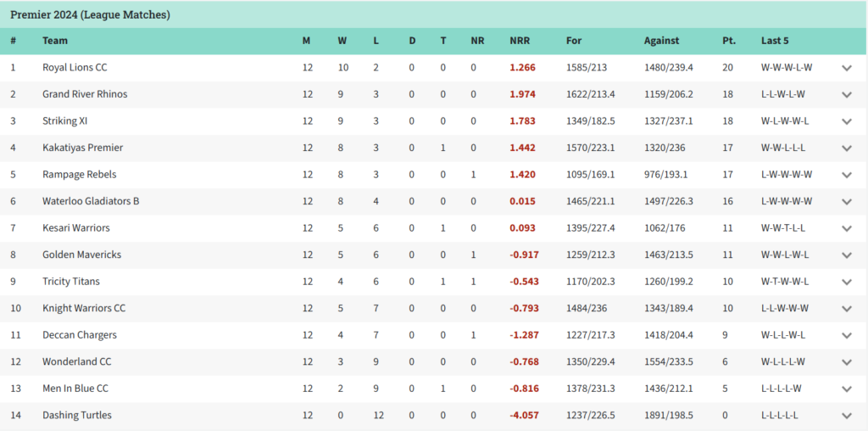
Task: Open the Golden Mavericks team link
Action: 81,255
